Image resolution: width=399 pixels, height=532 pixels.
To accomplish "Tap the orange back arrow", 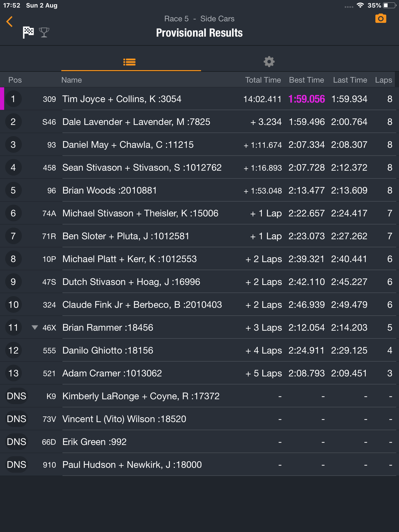I will pyautogui.click(x=10, y=22).
